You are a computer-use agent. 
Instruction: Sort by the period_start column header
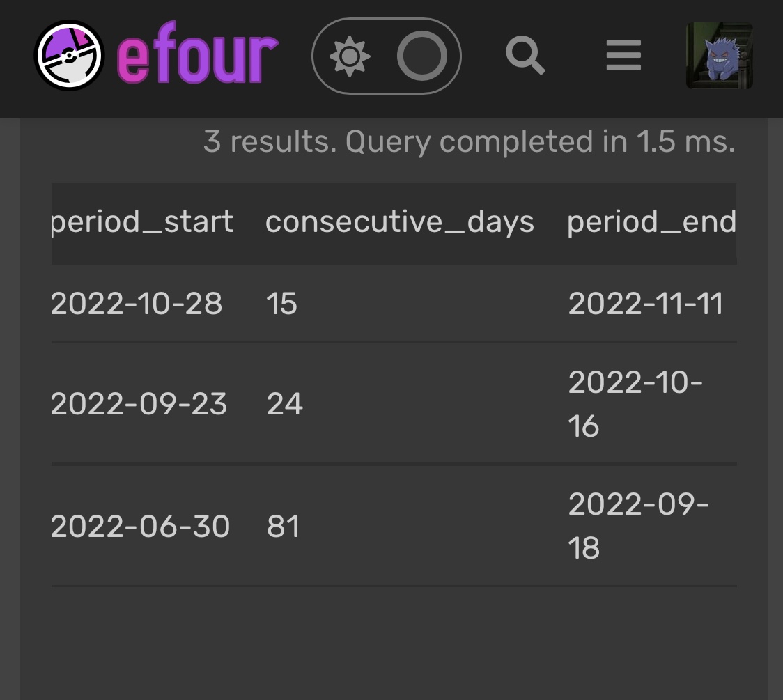pyautogui.click(x=142, y=222)
